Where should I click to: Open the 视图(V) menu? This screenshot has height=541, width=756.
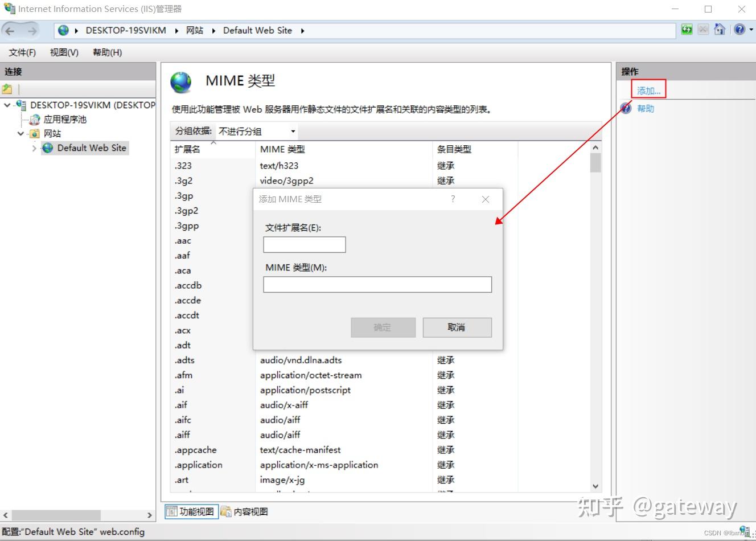click(64, 52)
